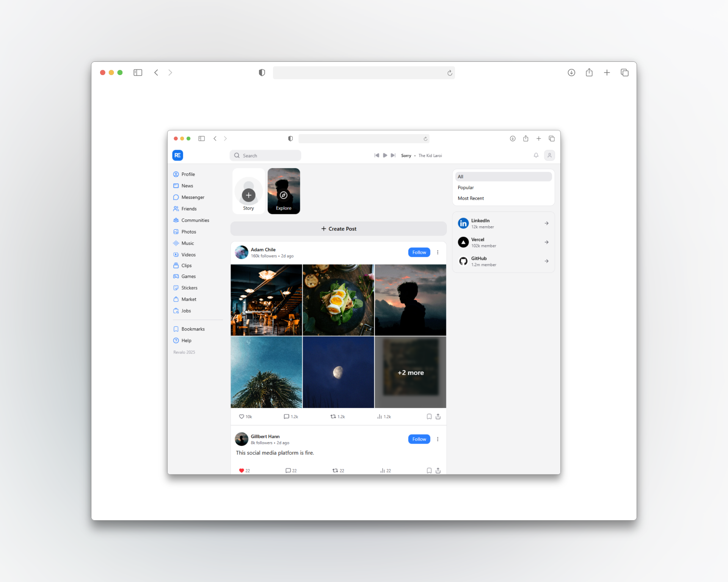This screenshot has height=582, width=728.
Task: Play the song Sorry
Action: [385, 155]
